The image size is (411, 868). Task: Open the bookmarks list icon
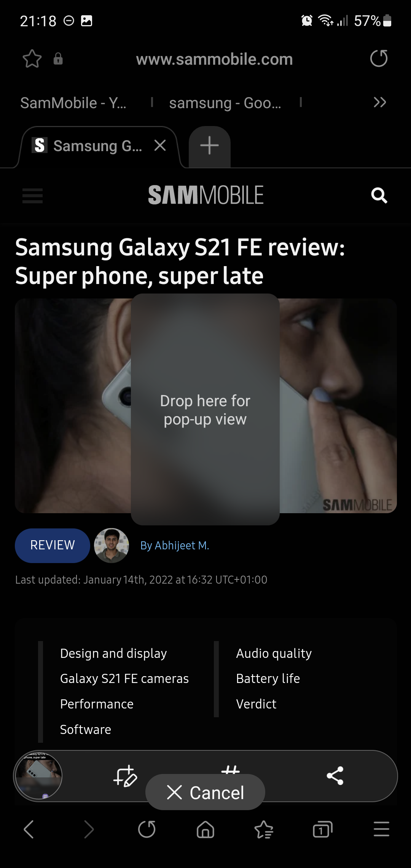264,829
